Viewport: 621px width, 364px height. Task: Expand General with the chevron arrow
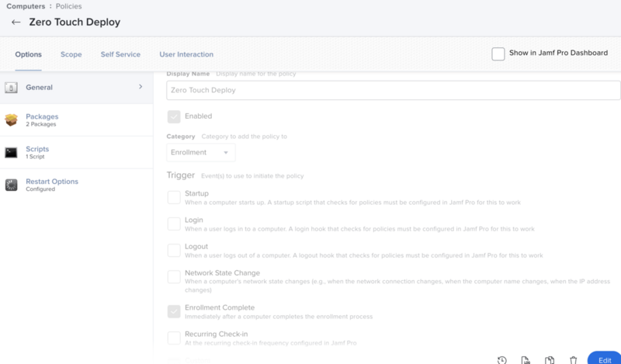coord(141,87)
